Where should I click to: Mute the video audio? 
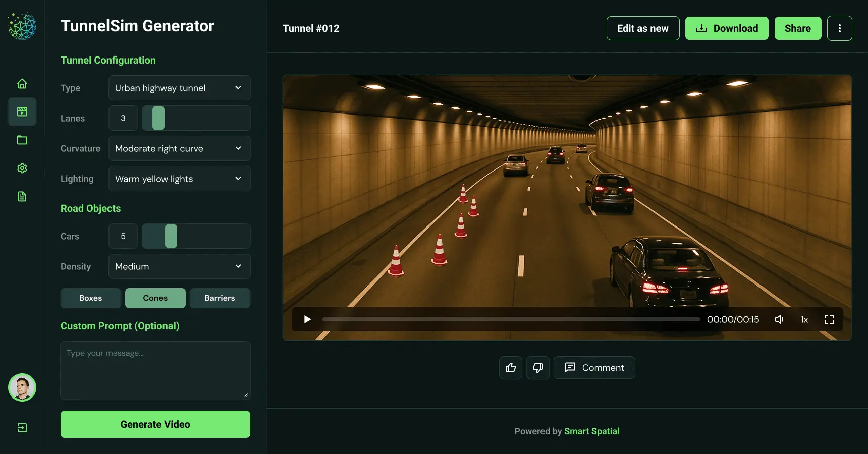point(779,319)
